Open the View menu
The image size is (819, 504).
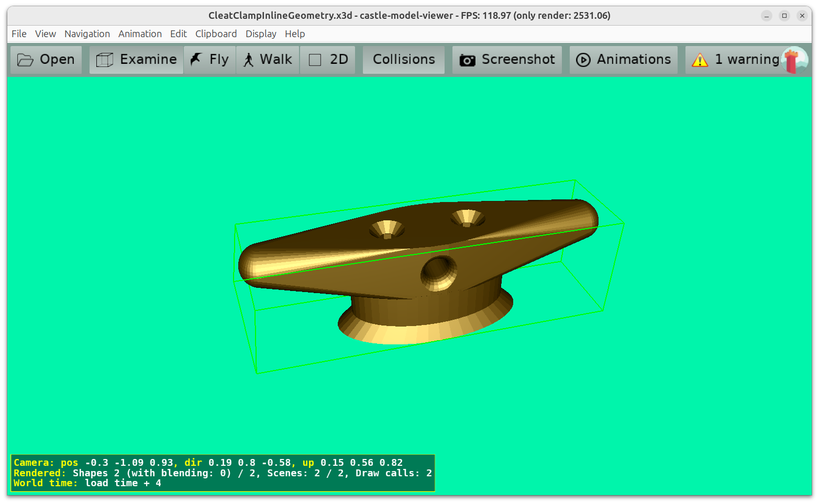coord(46,33)
